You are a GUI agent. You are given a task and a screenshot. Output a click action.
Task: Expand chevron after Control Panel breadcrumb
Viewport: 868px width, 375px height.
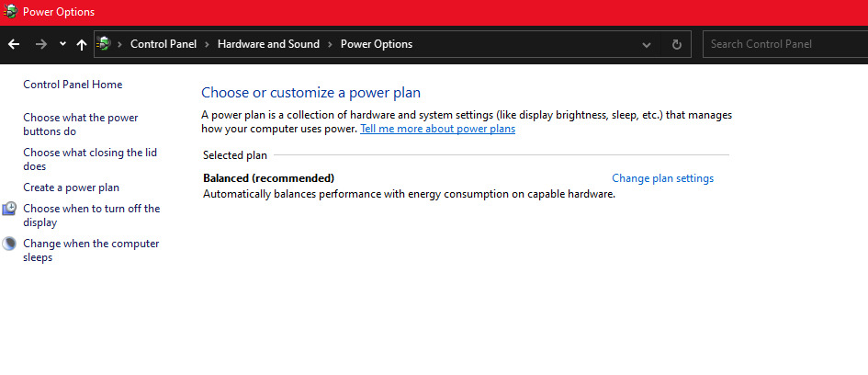point(207,44)
